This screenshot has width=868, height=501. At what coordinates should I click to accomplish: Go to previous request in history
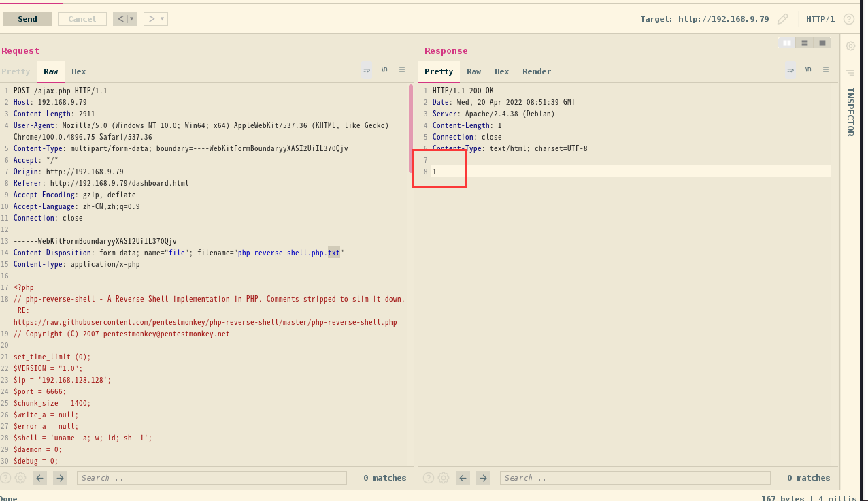120,19
